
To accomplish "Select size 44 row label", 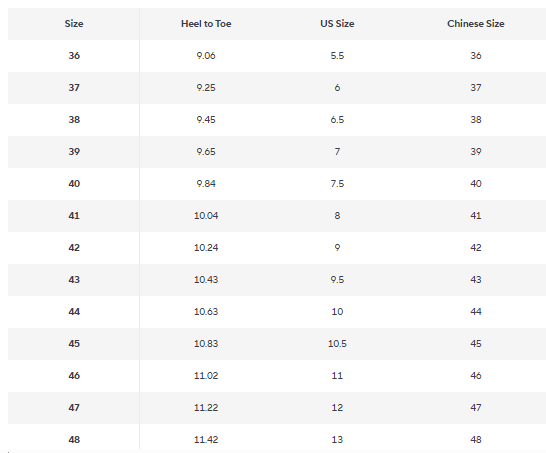I will (x=74, y=312).
